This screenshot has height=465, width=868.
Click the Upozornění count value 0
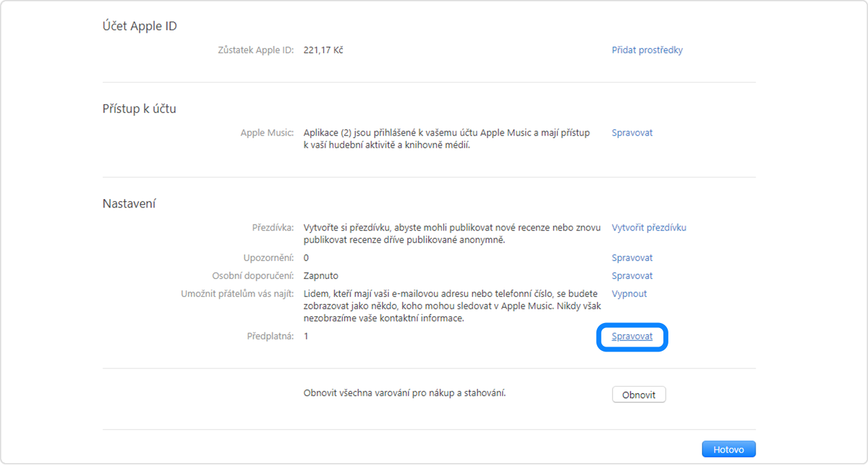pyautogui.click(x=305, y=257)
